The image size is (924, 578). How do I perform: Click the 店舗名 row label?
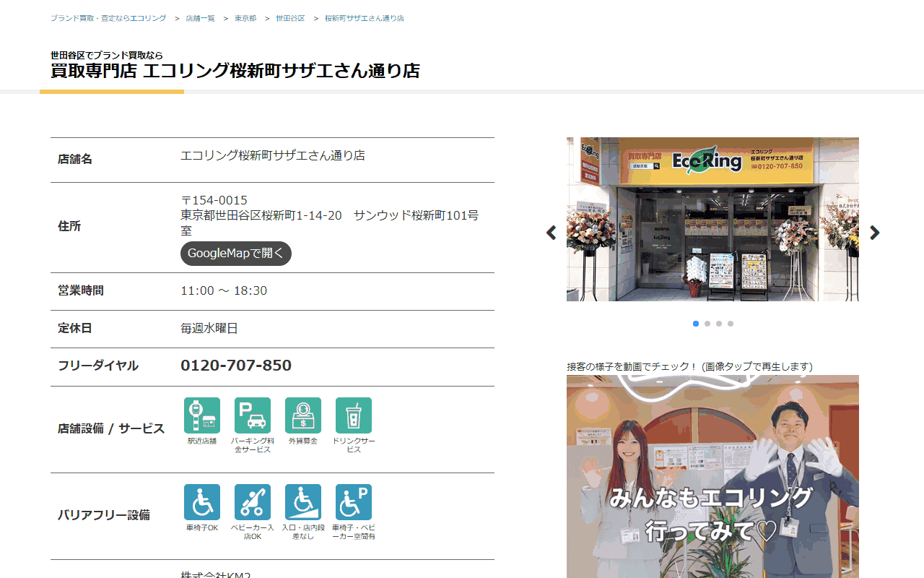[x=75, y=159]
